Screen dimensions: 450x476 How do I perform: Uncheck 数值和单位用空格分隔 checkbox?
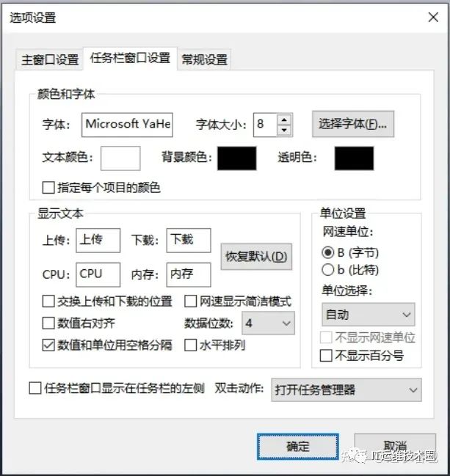click(x=48, y=345)
